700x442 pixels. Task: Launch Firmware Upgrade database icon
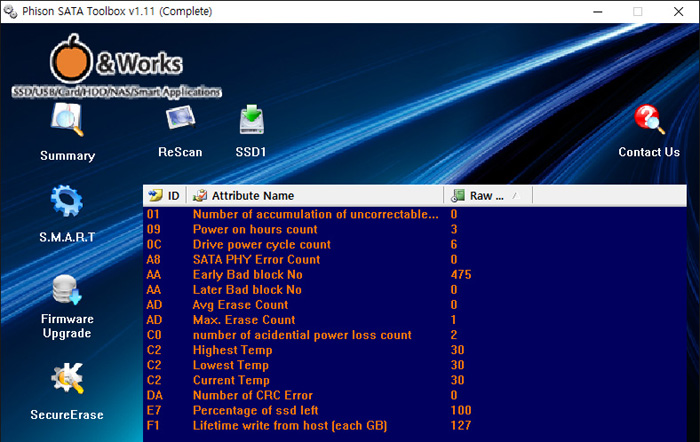point(67,289)
